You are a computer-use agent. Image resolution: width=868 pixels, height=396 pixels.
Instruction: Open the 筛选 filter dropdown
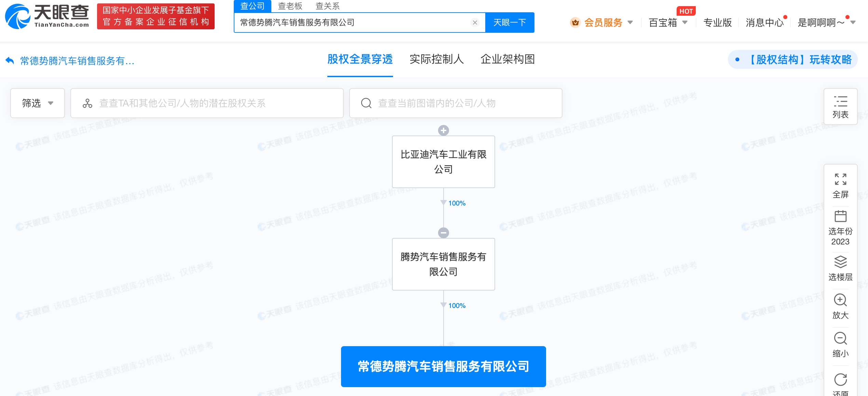pos(37,103)
